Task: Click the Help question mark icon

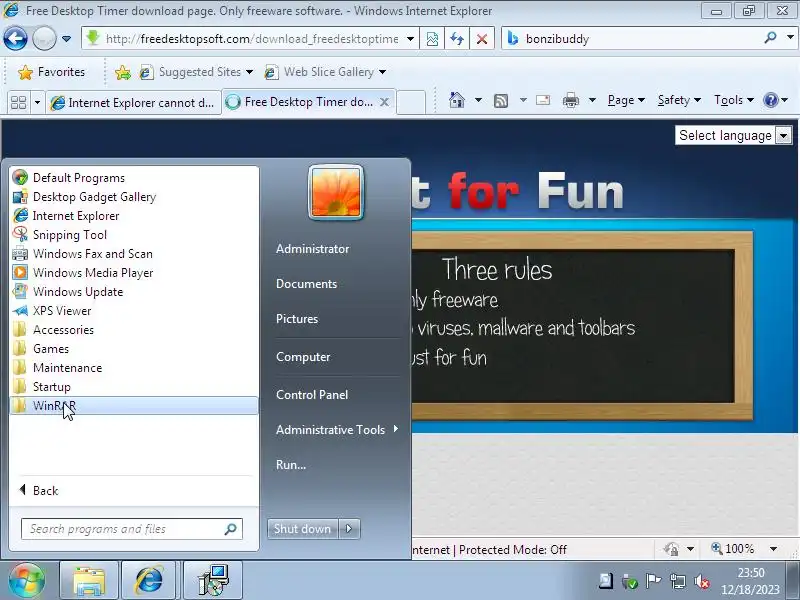Action: pos(770,100)
